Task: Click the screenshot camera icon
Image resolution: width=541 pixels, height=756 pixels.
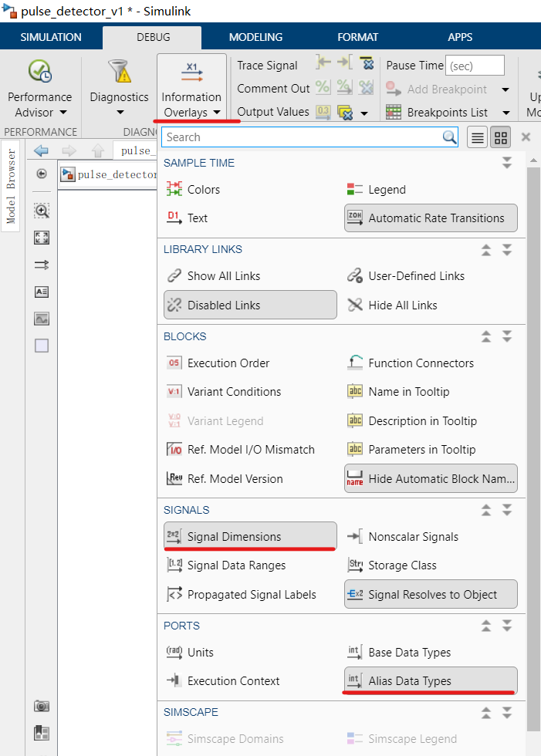Action: pyautogui.click(x=42, y=707)
